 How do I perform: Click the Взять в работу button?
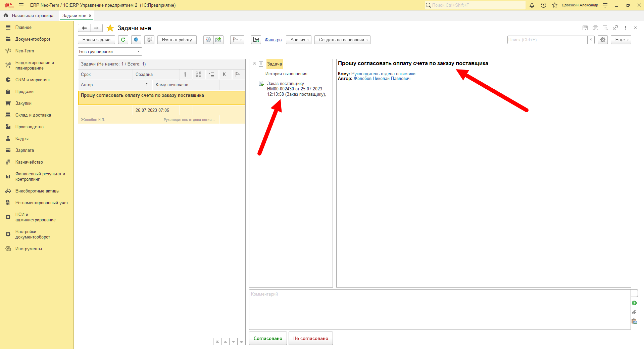pyautogui.click(x=177, y=40)
